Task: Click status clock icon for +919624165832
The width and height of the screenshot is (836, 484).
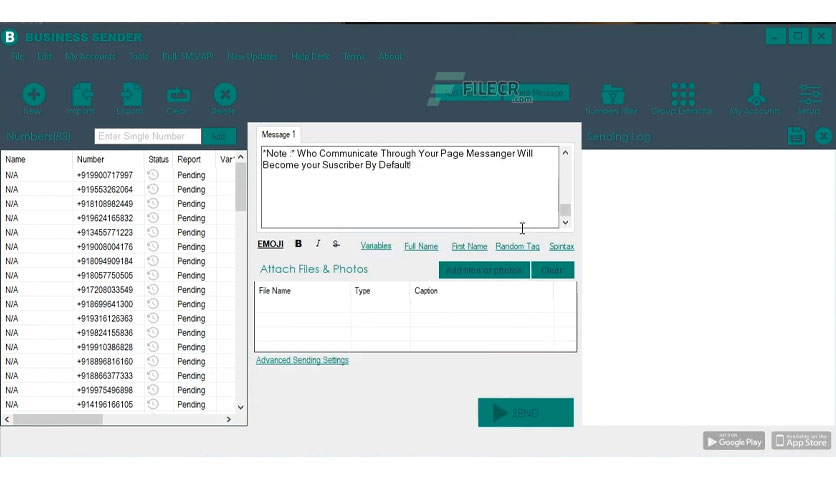Action: pyautogui.click(x=153, y=217)
